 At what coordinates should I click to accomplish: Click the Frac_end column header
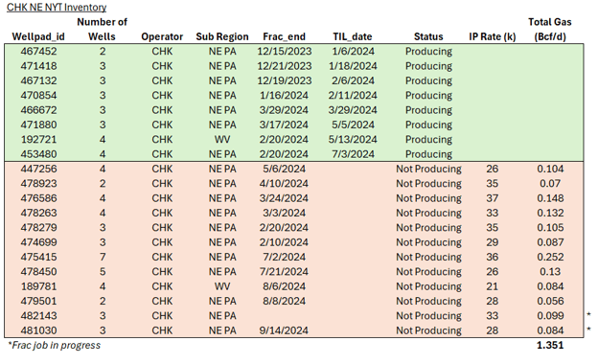284,36
